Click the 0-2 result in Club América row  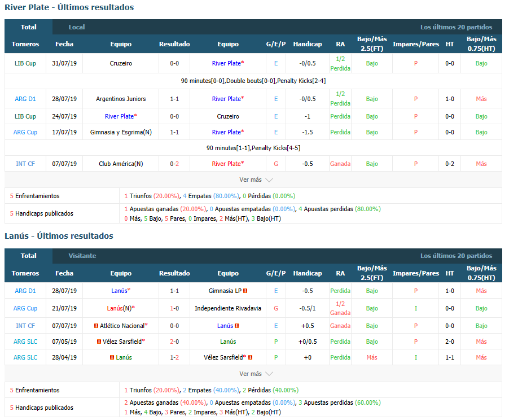(174, 164)
